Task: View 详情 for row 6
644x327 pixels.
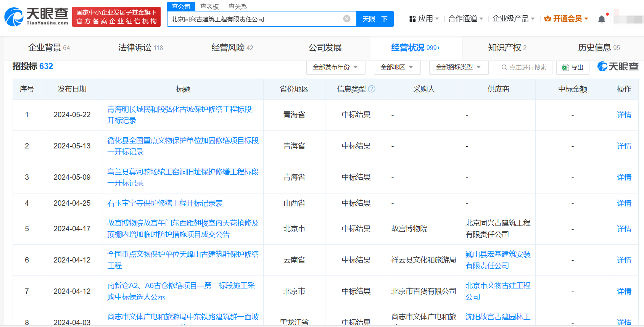Action: coord(624,260)
